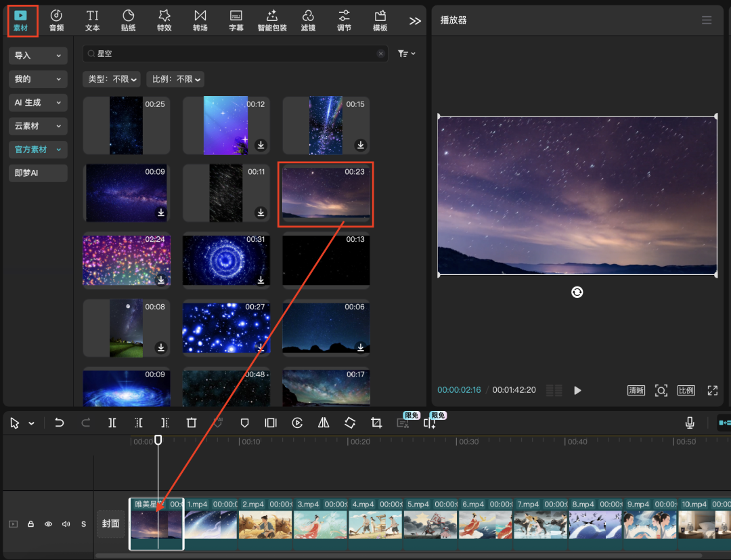This screenshot has width=731, height=560.
Task: Mute the main track speaker icon
Action: tap(66, 524)
